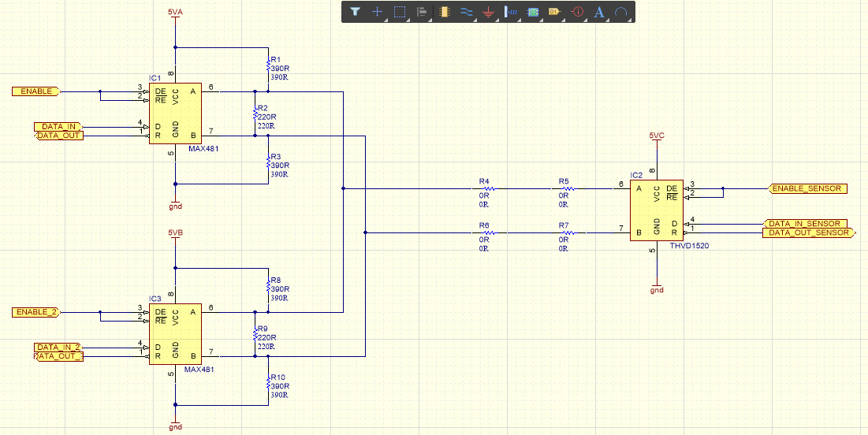Click the IC1 designator label
Viewport: 868px width, 435px height.
[155, 78]
